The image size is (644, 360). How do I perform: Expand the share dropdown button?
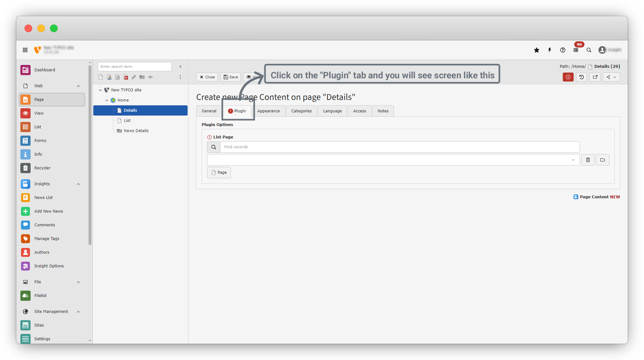click(611, 77)
